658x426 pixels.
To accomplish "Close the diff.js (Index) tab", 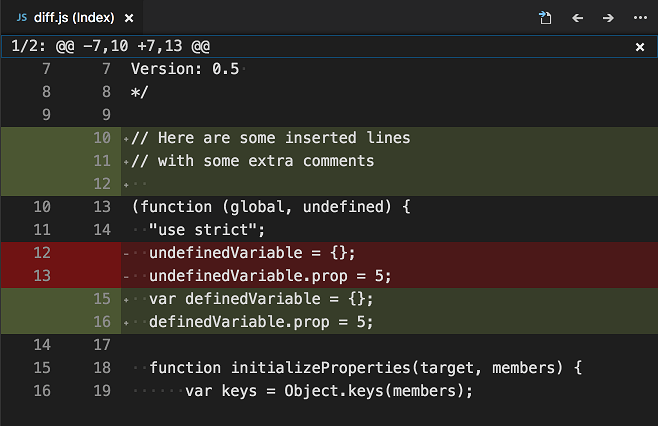I will (x=128, y=18).
